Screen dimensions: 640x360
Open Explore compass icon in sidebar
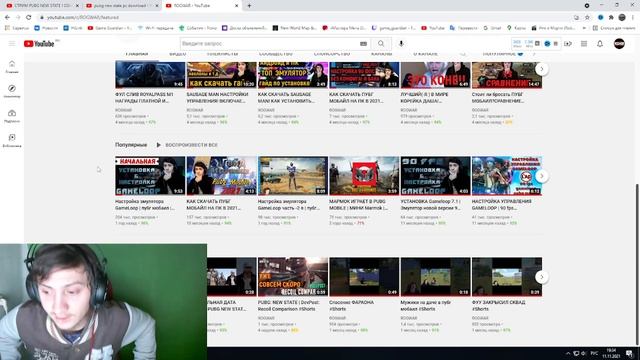pyautogui.click(x=12, y=91)
